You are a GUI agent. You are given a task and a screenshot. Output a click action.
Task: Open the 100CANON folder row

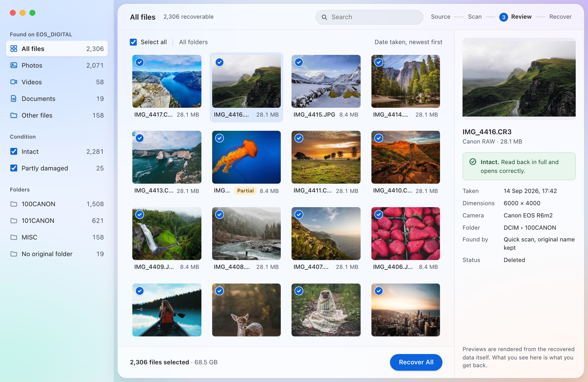pos(57,204)
